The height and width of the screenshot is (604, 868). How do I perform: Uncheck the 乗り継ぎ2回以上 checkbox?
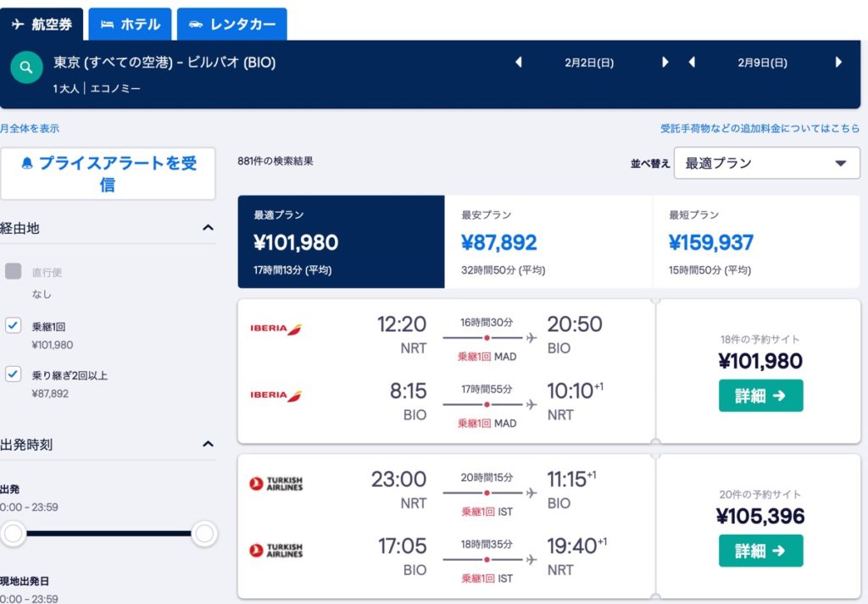(x=14, y=374)
